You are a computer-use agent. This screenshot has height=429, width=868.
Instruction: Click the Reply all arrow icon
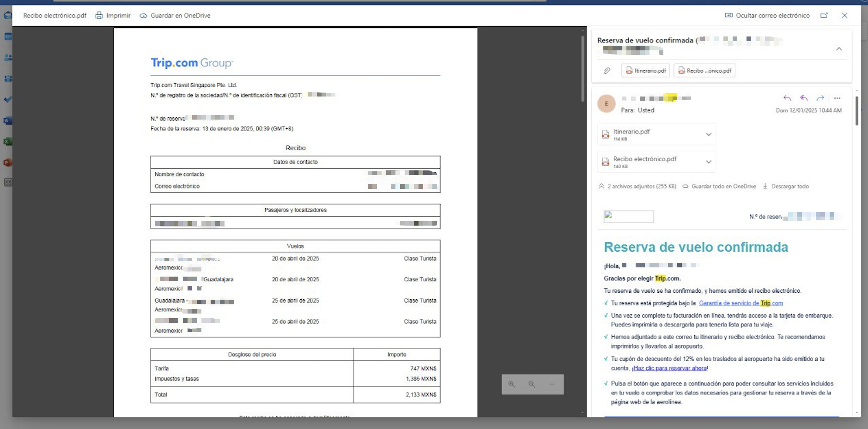[804, 98]
